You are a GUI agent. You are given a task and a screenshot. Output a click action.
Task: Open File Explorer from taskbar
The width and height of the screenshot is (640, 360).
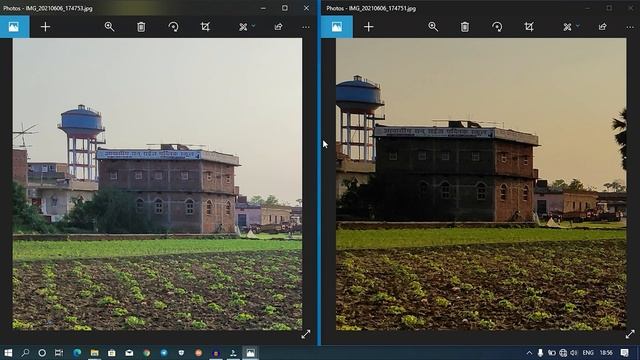tap(95, 353)
